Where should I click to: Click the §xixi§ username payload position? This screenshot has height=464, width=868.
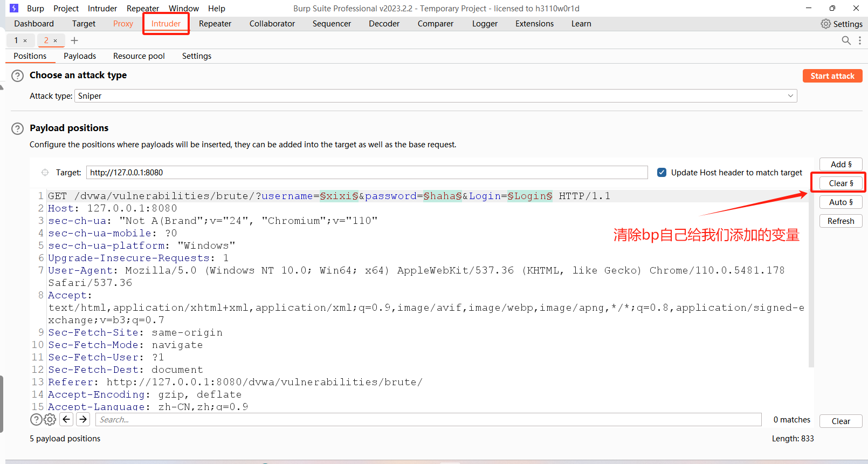339,196
